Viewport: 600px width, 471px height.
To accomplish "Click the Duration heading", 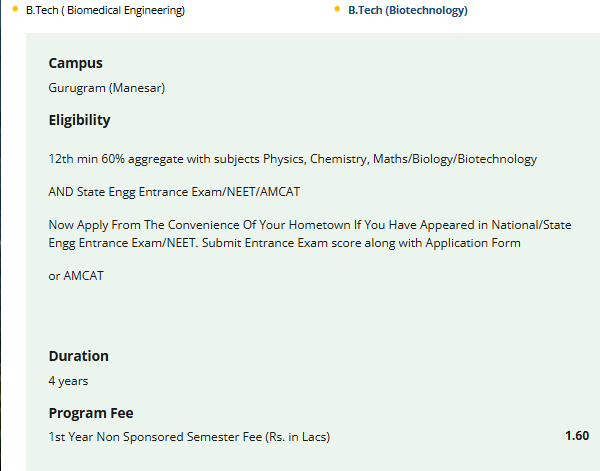I will click(78, 356).
